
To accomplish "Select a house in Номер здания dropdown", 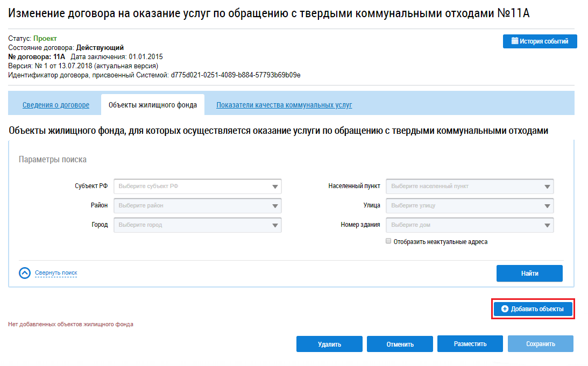I will click(470, 225).
